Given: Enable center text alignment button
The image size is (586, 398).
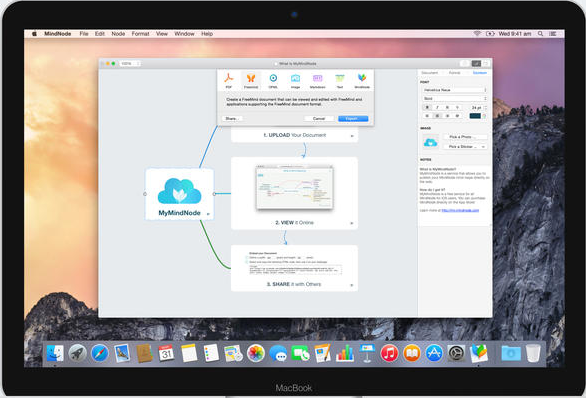Looking at the screenshot, I should [x=437, y=116].
